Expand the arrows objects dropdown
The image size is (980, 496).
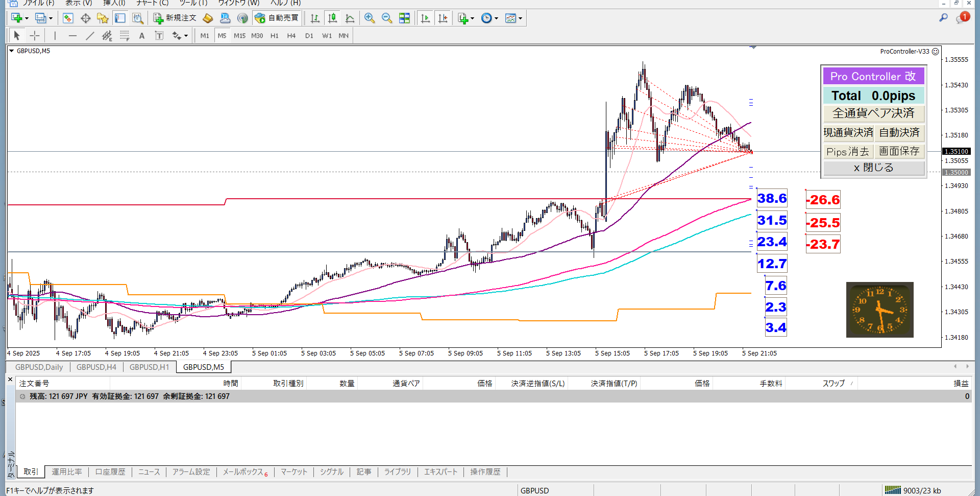[186, 36]
